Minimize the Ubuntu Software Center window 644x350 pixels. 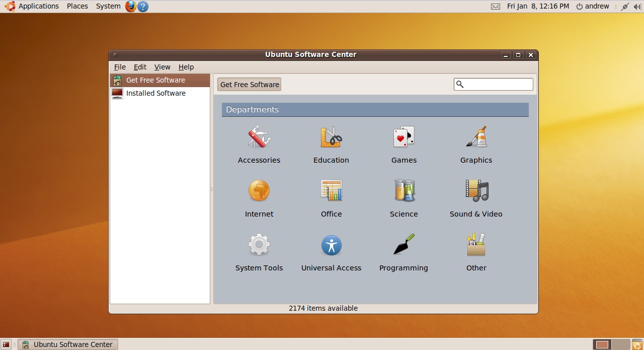(506, 55)
